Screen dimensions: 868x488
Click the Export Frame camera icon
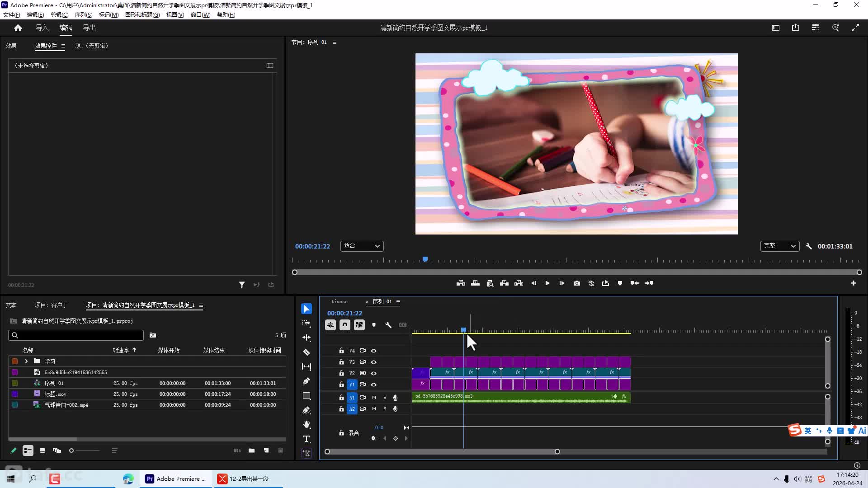tap(577, 283)
